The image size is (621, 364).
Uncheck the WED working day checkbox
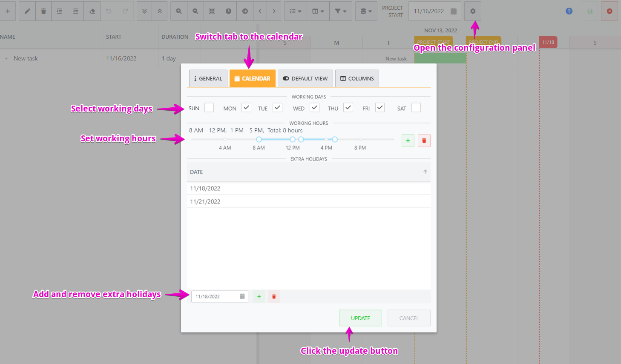tap(314, 108)
